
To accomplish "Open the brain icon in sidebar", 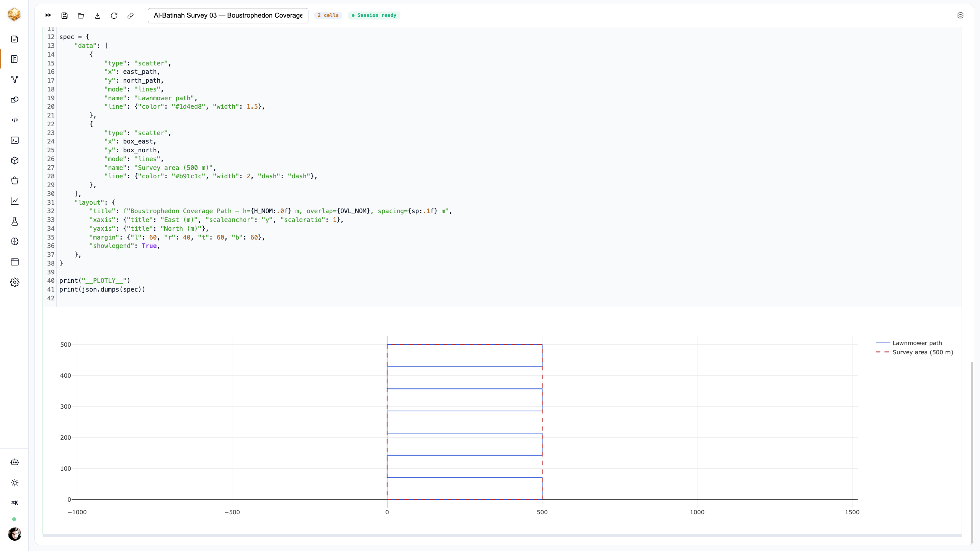I will pyautogui.click(x=15, y=241).
